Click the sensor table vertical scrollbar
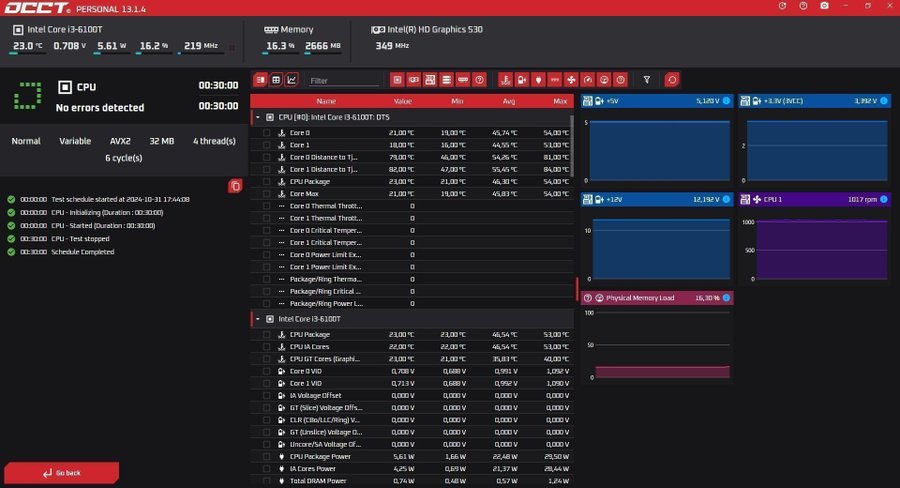Screen dimensions: 900x488 click(572, 146)
